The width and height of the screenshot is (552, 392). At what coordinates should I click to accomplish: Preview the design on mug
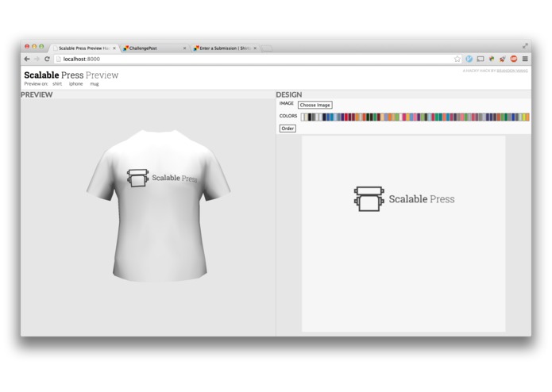tap(94, 83)
